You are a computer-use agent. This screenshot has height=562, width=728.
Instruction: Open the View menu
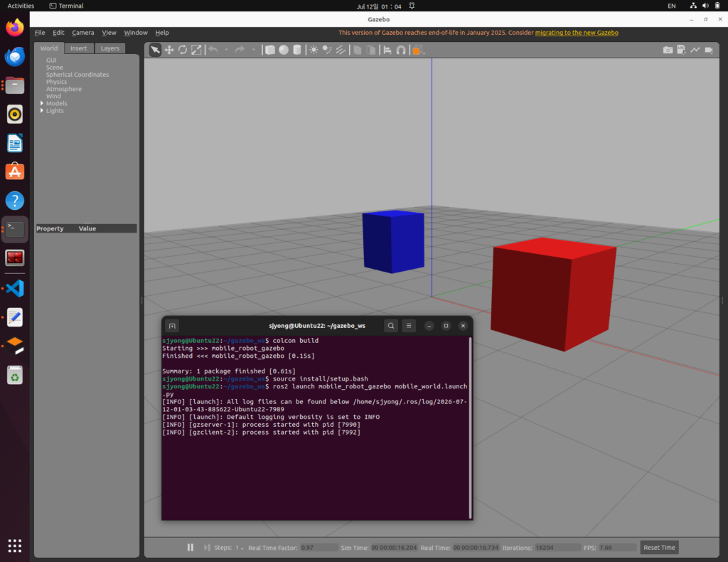[x=109, y=33]
